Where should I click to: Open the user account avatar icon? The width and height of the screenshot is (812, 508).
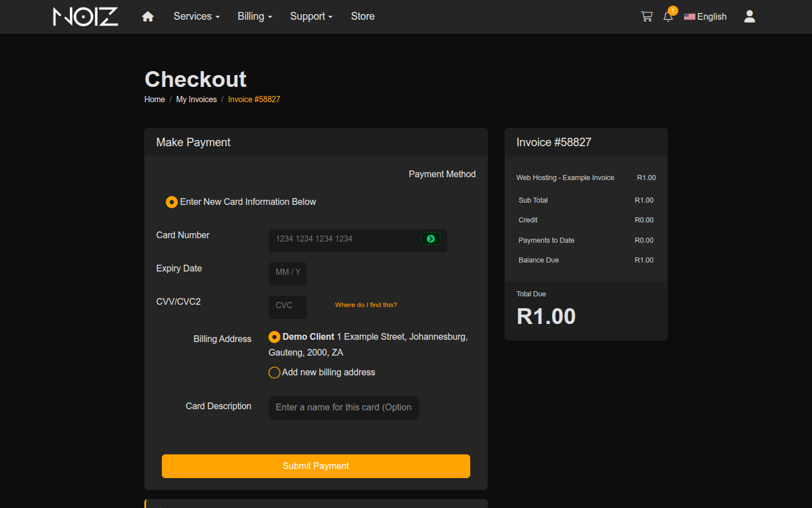tap(749, 16)
